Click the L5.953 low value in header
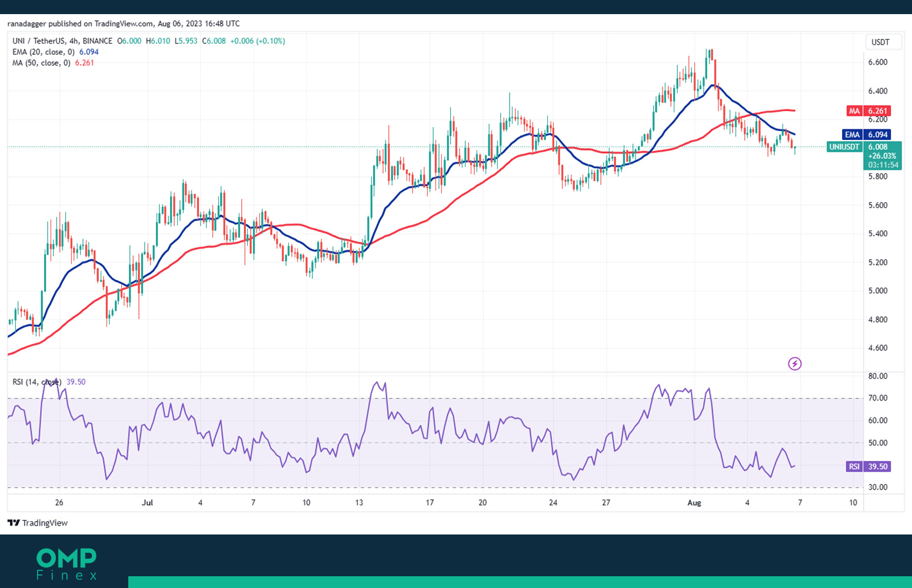This screenshot has height=588, width=912. point(186,41)
